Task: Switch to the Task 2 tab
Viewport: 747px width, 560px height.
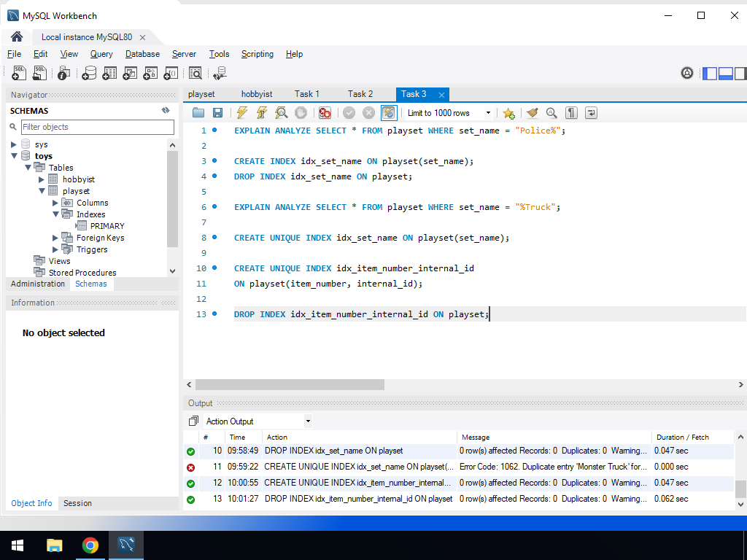Action: (360, 94)
